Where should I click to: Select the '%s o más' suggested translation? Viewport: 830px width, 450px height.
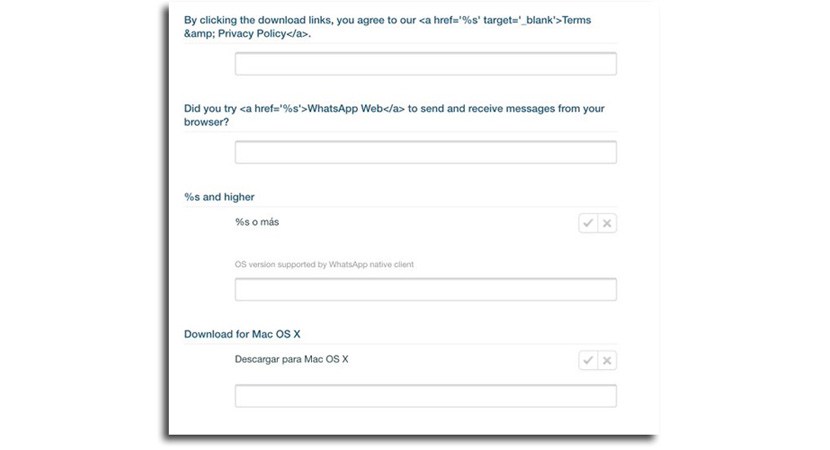coord(257,222)
